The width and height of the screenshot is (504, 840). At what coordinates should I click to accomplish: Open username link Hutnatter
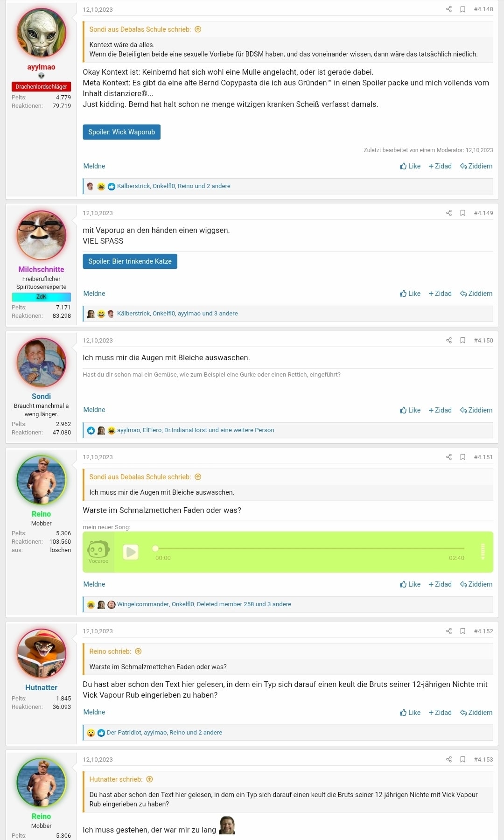tap(42, 687)
